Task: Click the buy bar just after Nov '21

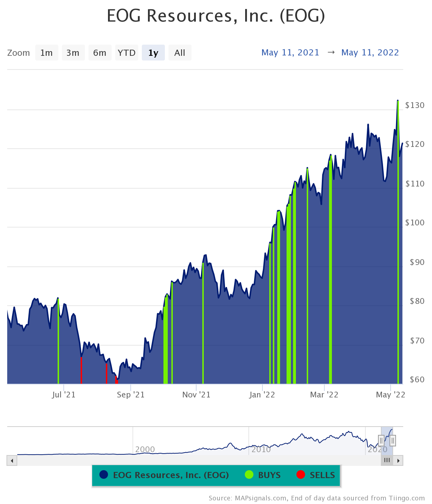Action: (203, 323)
